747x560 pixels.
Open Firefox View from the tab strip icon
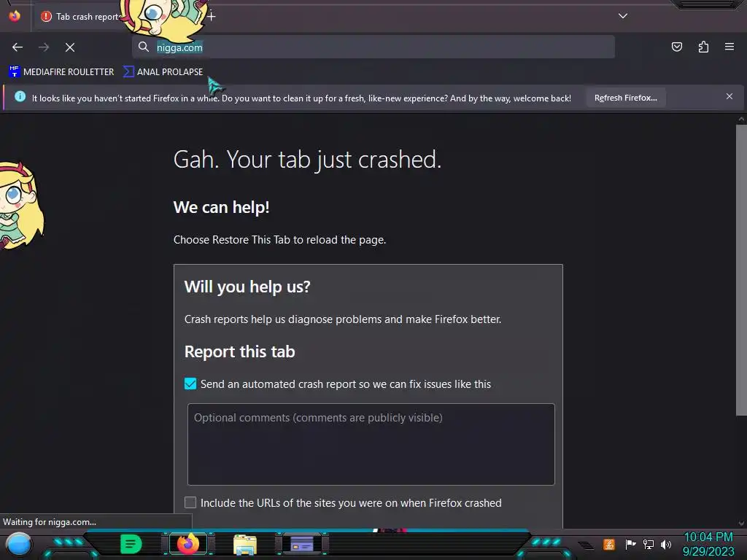click(15, 16)
